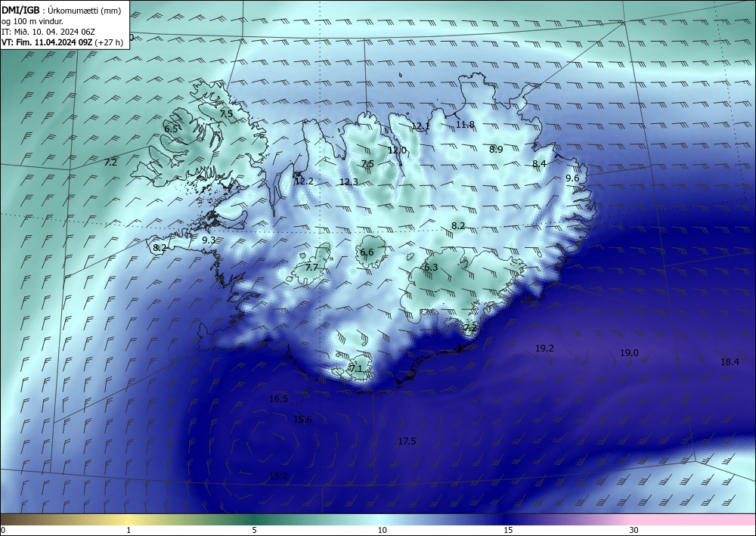Click the 6.6 value on the central glacier
Viewport: 756px width, 536px height.
point(367,253)
